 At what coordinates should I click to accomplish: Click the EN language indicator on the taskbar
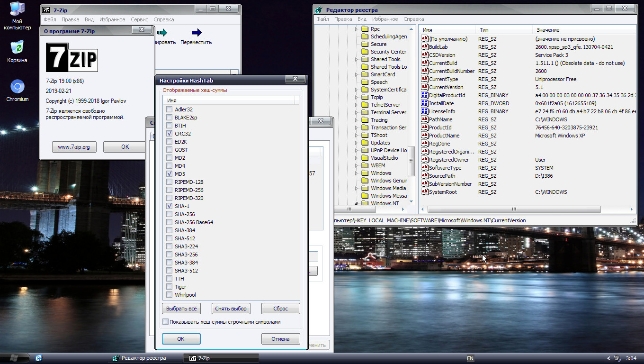470,358
